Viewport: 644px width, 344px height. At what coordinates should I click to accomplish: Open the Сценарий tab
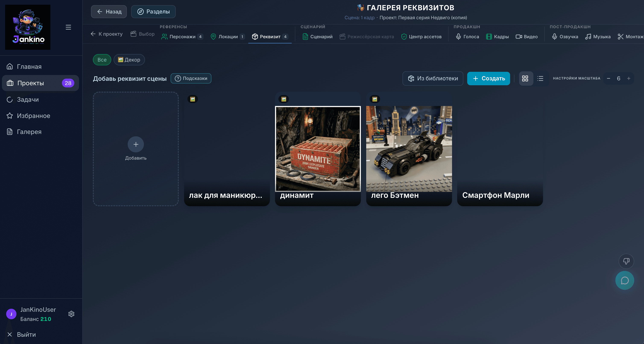coord(318,37)
